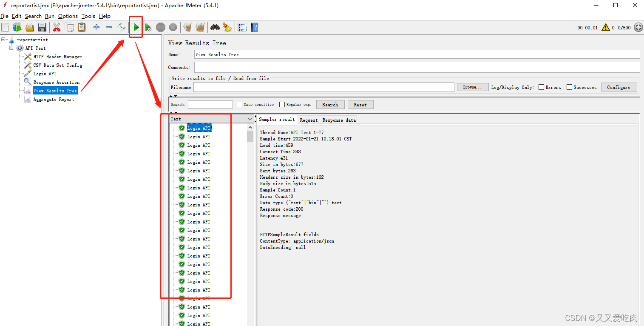Click the Toggle enable/disable icon
The width and height of the screenshot is (644, 326).
coord(122,27)
